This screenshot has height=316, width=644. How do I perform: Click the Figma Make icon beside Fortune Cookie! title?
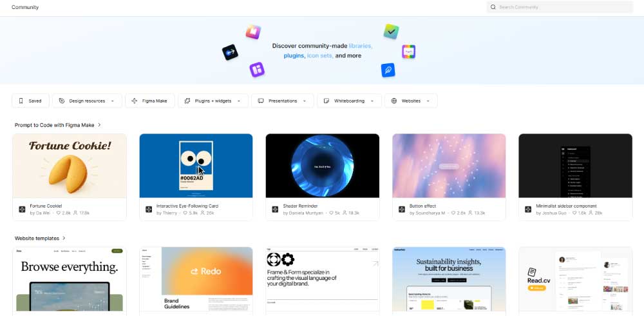pyautogui.click(x=22, y=210)
